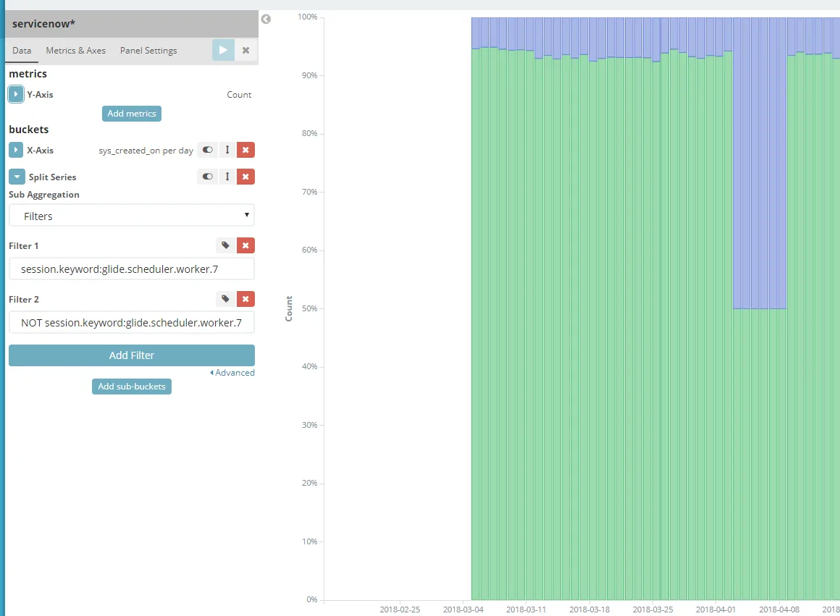Toggle the label tag for Filter 1
This screenshot has height=616, width=840.
[x=225, y=245]
